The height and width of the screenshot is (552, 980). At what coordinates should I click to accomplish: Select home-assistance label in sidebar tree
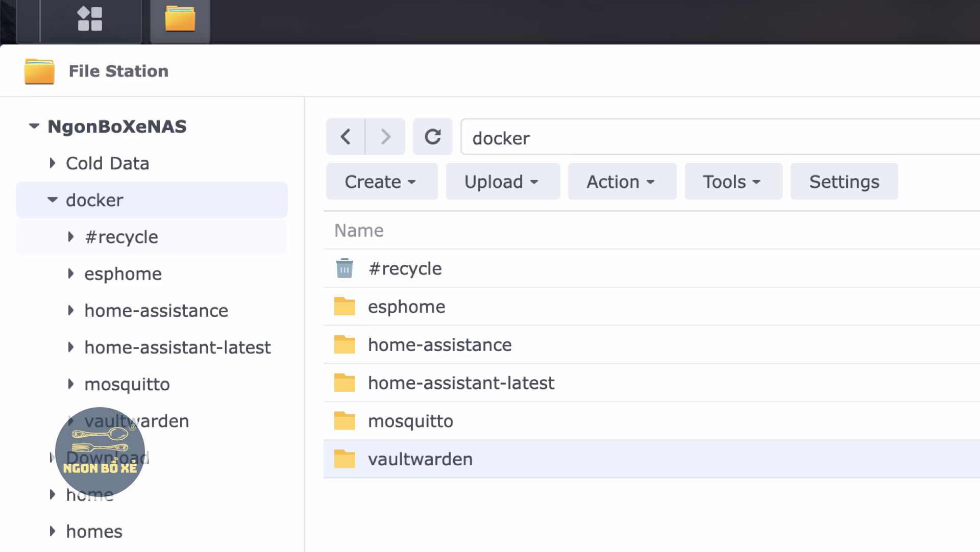(156, 310)
